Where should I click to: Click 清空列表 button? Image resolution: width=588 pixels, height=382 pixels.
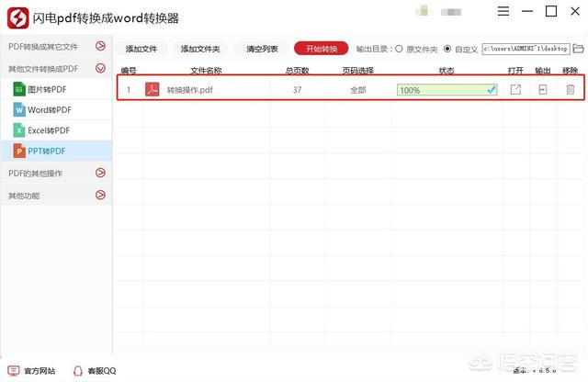click(262, 49)
